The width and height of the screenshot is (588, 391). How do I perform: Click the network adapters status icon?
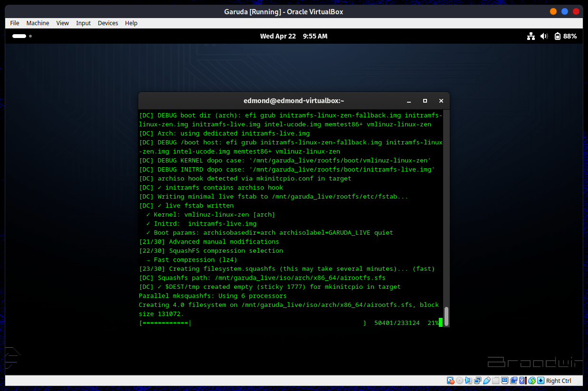[477, 381]
